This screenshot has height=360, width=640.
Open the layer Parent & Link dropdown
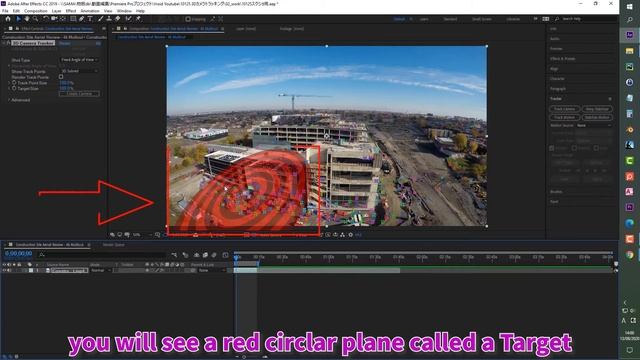pos(212,270)
